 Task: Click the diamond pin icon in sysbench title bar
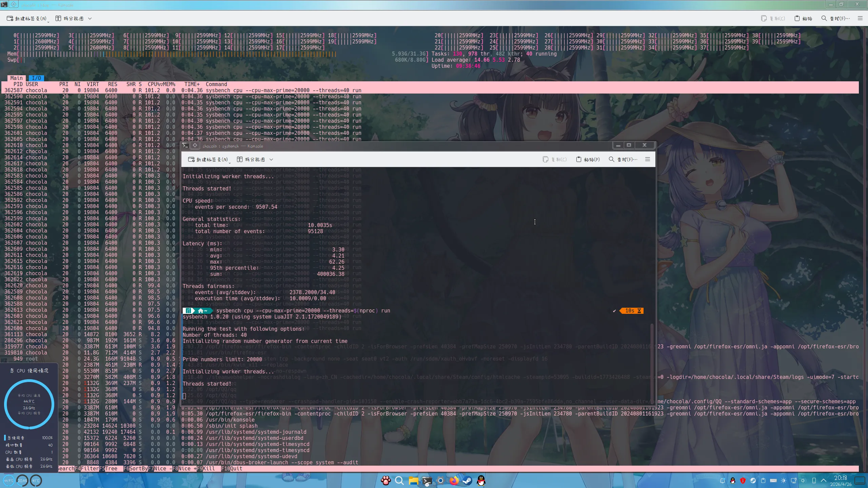(195, 146)
